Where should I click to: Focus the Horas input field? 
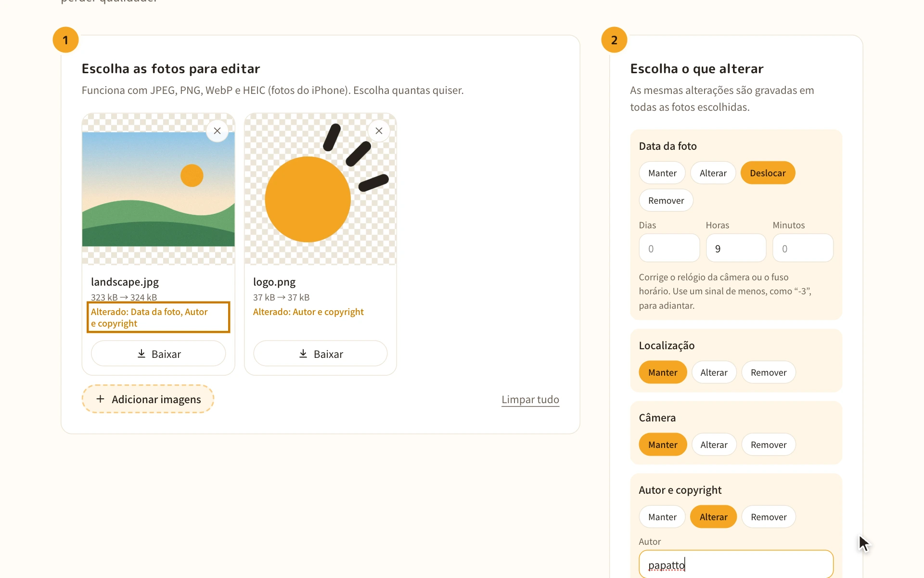pos(736,249)
